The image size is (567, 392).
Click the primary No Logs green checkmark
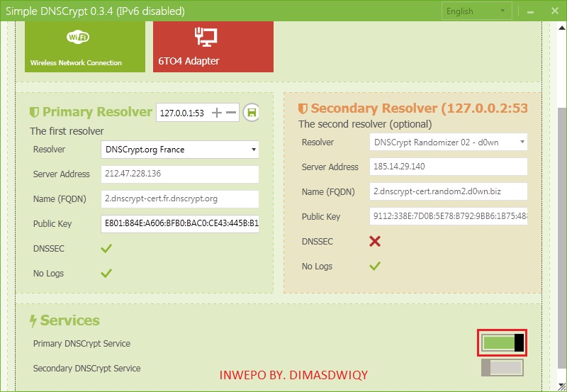106,274
